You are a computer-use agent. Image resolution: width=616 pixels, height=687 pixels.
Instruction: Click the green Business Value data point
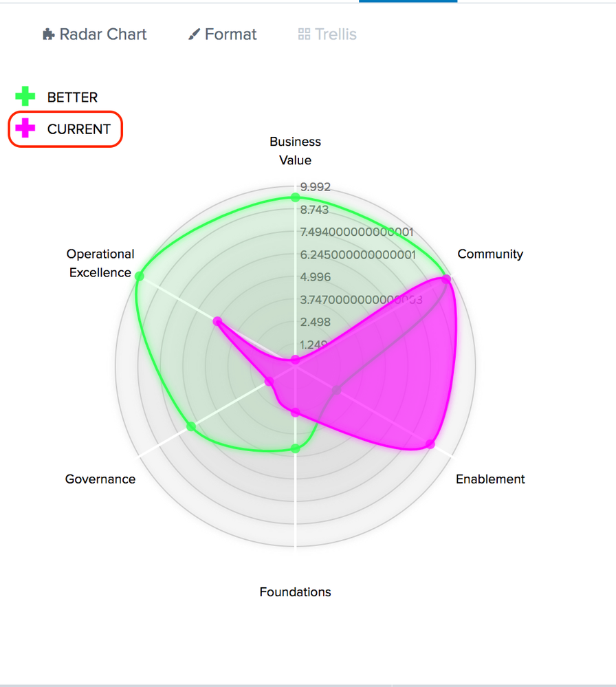[295, 198]
